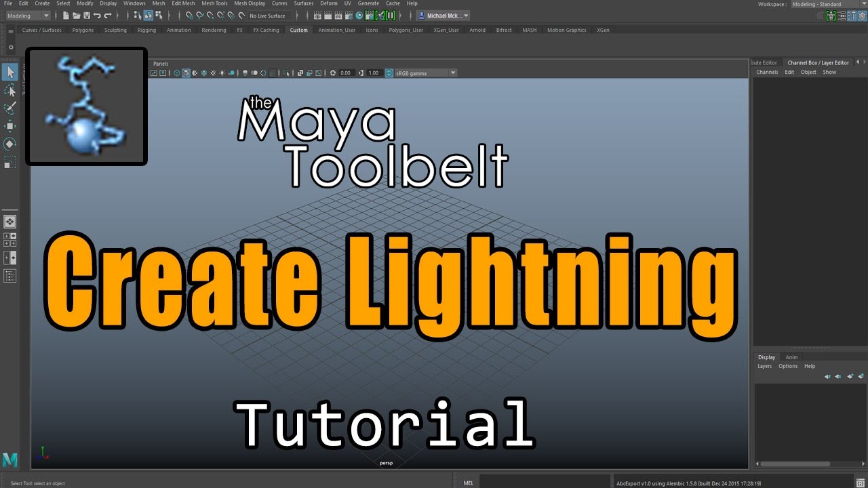Screen dimensions: 868x488
Task: Open the Channels menu in Channel Box
Action: [x=767, y=72]
